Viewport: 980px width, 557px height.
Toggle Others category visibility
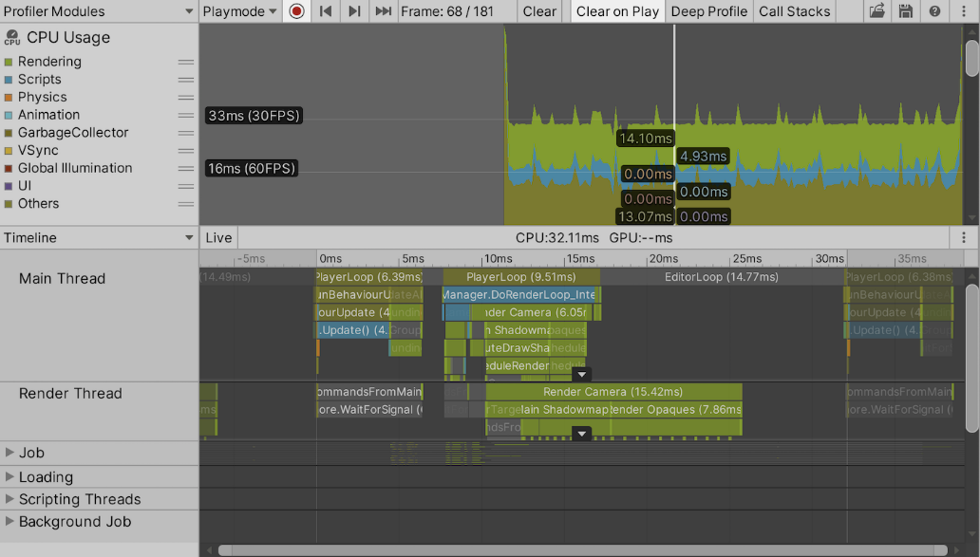(x=9, y=204)
